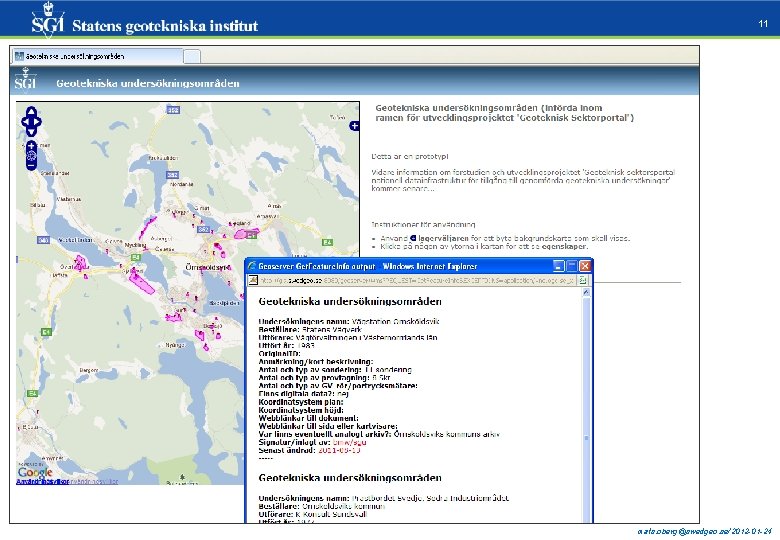The image size is (780, 540).
Task: Click the second 'Geotekniska undersökningsområden' heading in popup
Action: (x=350, y=478)
